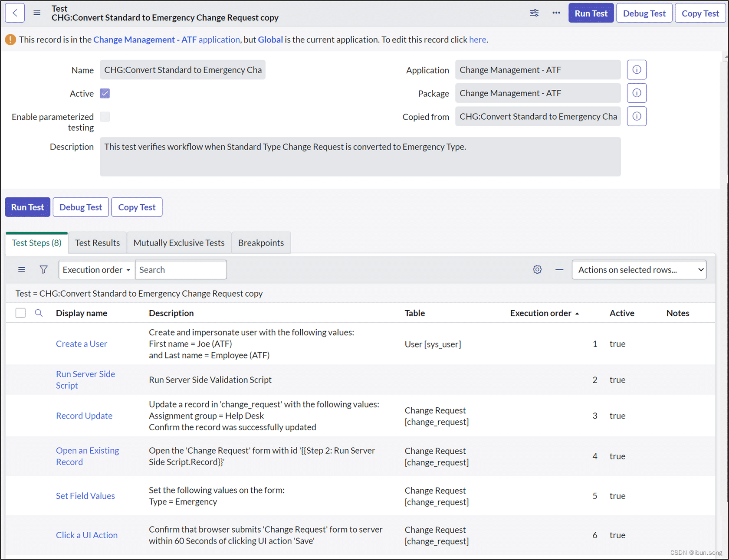Viewport: 729px width, 560px height.
Task: Sort by the Active column header
Action: click(622, 313)
